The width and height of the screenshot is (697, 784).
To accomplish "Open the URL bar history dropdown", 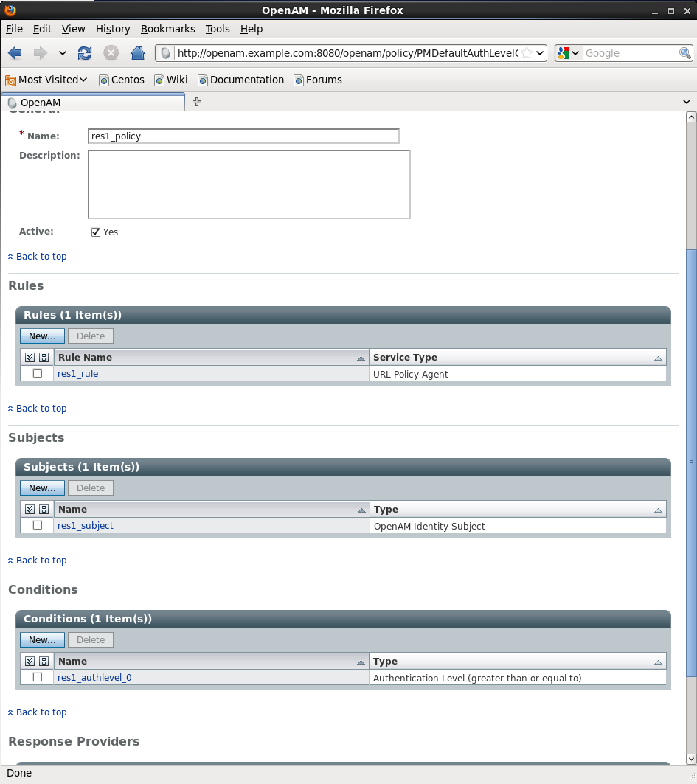I will pyautogui.click(x=540, y=53).
